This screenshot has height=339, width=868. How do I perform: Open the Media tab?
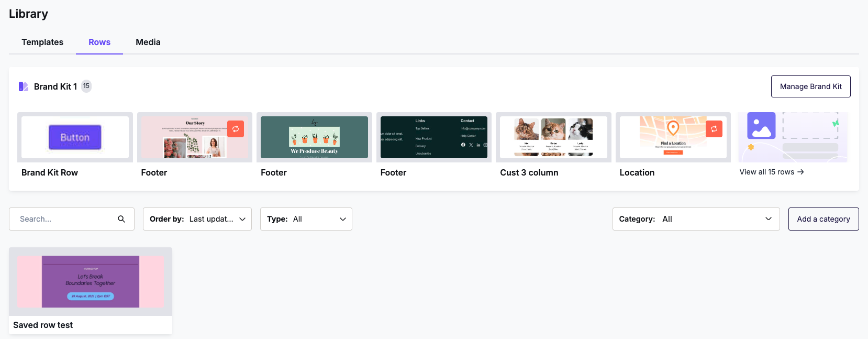(148, 42)
